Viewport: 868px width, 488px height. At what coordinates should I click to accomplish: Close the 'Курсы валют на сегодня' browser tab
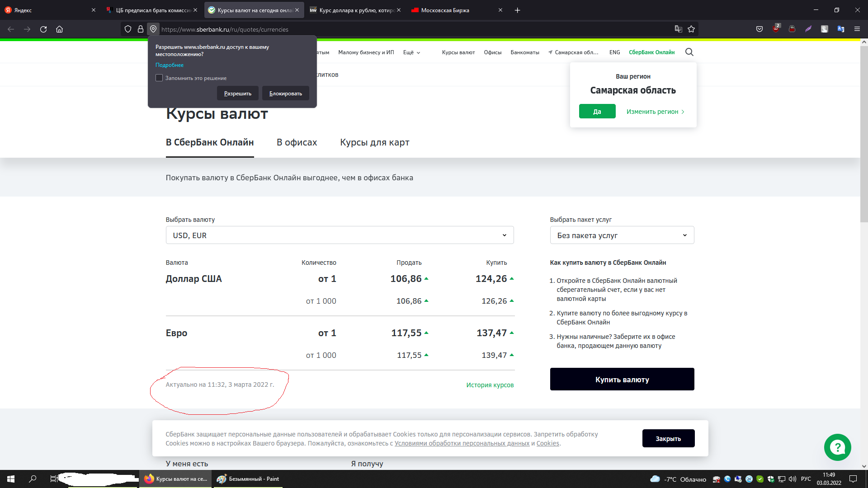(297, 10)
